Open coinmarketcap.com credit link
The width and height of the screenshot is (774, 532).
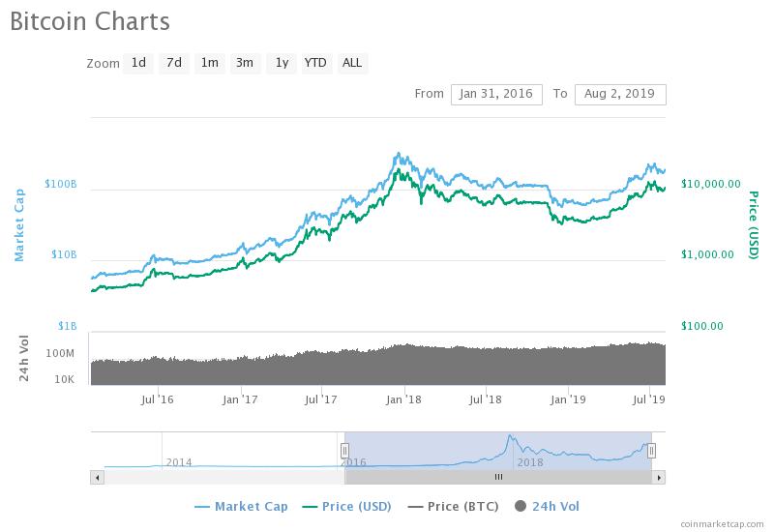click(x=722, y=523)
